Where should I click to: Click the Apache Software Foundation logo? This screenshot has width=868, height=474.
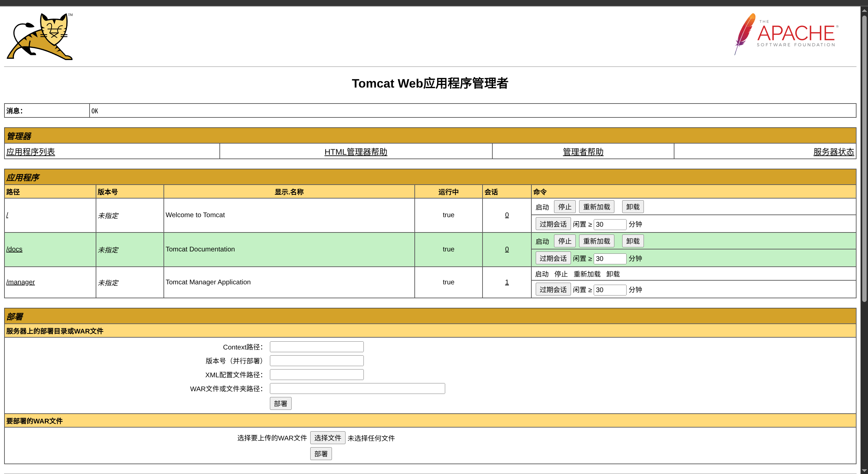[x=786, y=34]
